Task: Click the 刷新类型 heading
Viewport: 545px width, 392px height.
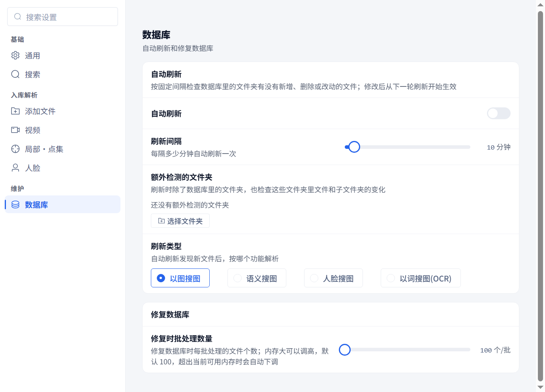Action: [166, 246]
